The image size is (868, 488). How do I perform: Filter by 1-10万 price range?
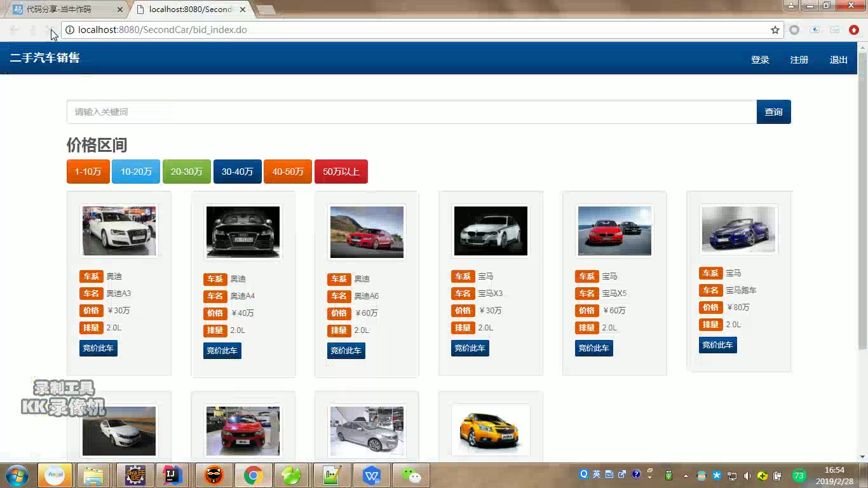pyautogui.click(x=88, y=172)
